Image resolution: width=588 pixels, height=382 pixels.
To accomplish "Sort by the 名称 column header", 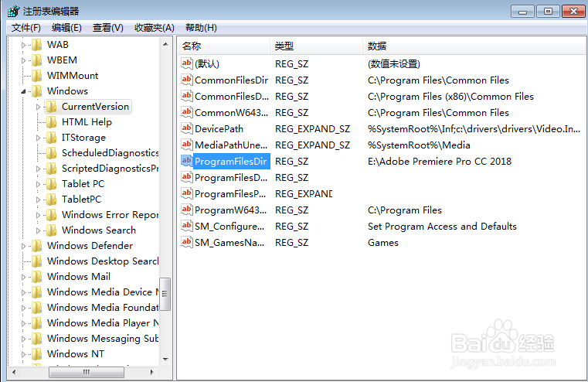I will pos(223,46).
